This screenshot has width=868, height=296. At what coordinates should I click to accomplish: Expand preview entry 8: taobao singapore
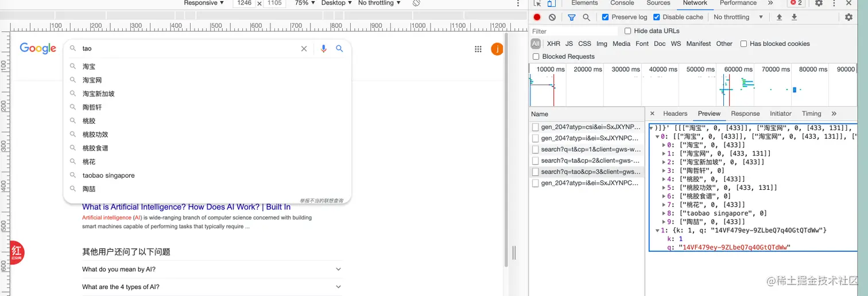tap(664, 213)
